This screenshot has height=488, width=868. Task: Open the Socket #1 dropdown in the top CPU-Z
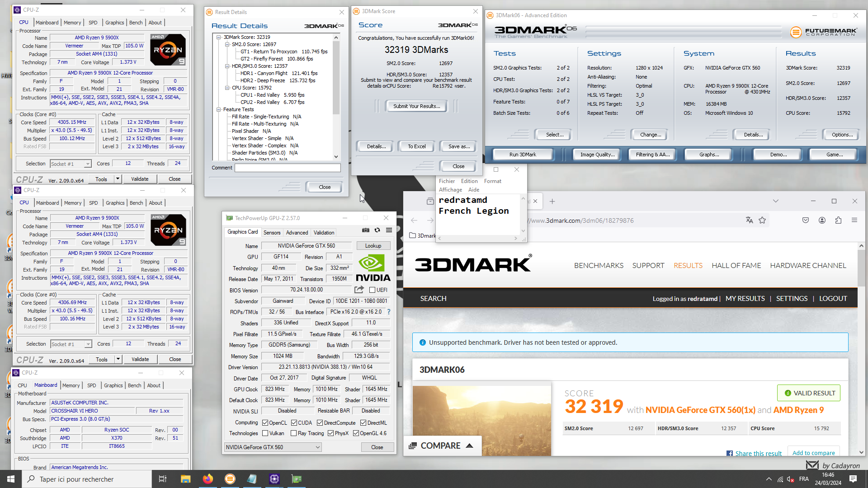[x=71, y=164]
